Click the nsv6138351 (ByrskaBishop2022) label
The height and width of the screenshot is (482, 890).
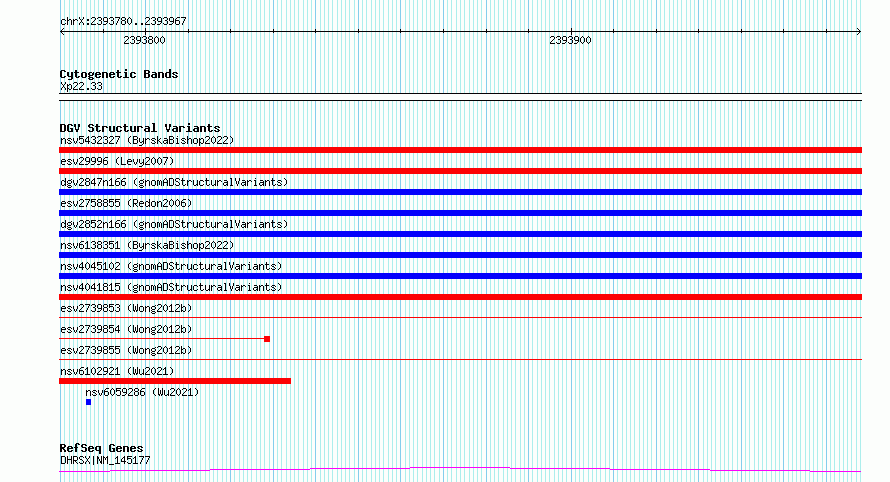(x=147, y=245)
